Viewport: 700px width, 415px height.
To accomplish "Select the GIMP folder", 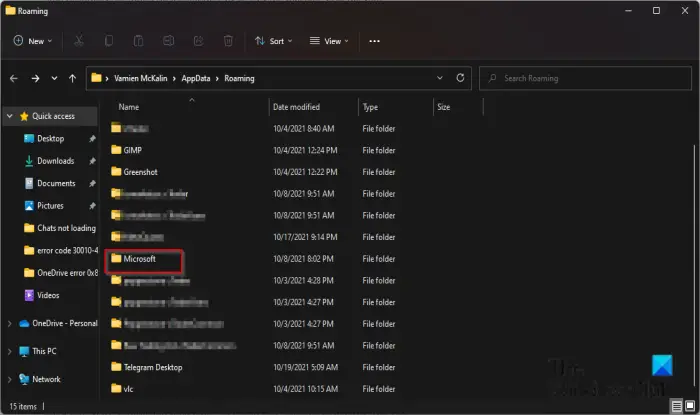I will (x=132, y=150).
